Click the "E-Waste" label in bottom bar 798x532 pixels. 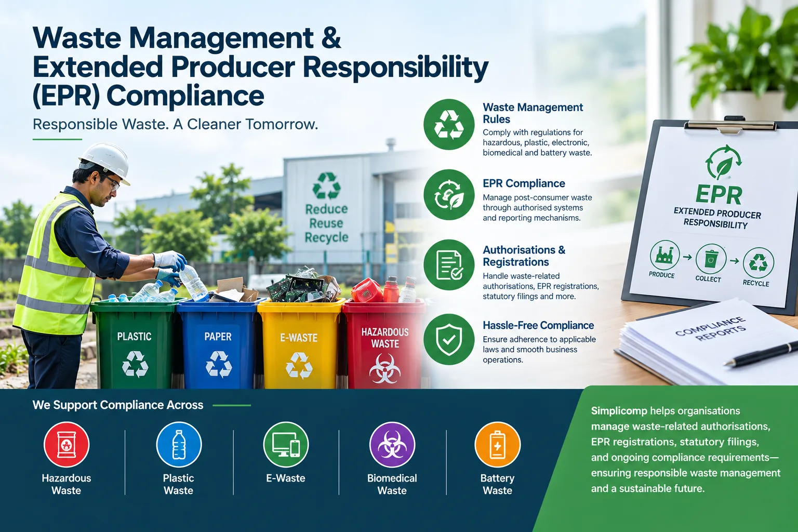[x=286, y=478]
